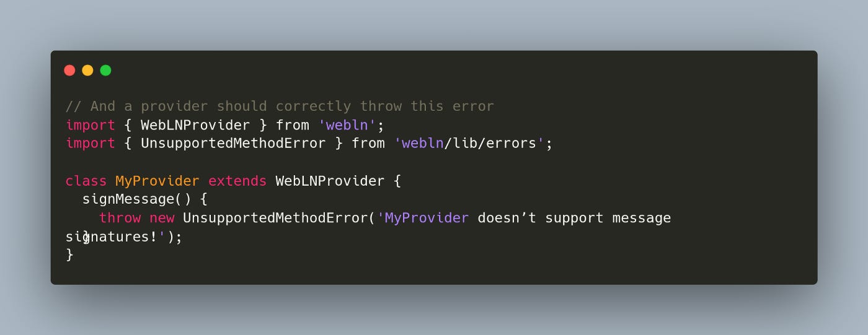Viewport: 868px width, 335px height.
Task: Click the yellow minimize dot
Action: coord(87,71)
